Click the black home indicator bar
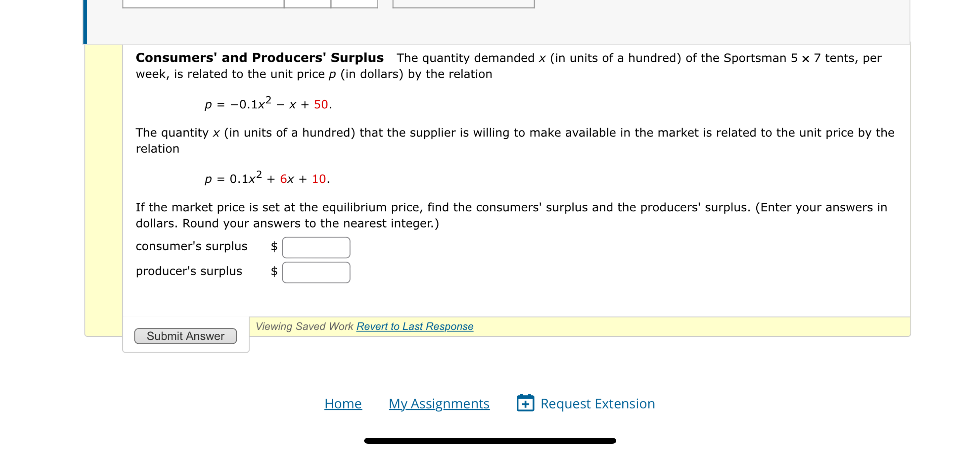Viewport: 980px width, 453px height. (x=490, y=440)
